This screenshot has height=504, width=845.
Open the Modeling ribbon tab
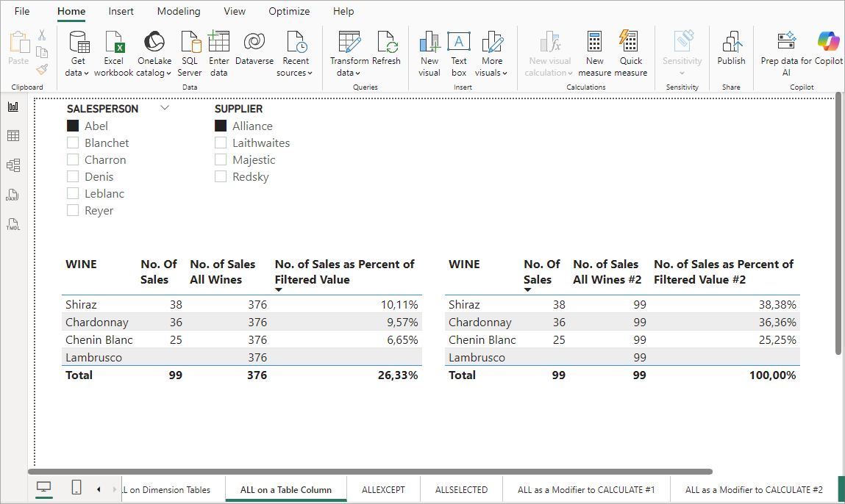(x=179, y=11)
